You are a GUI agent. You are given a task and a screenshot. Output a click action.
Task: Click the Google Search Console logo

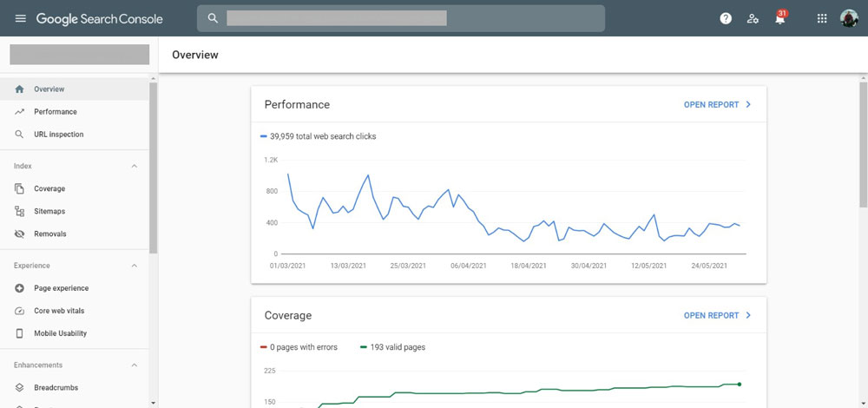(x=100, y=19)
